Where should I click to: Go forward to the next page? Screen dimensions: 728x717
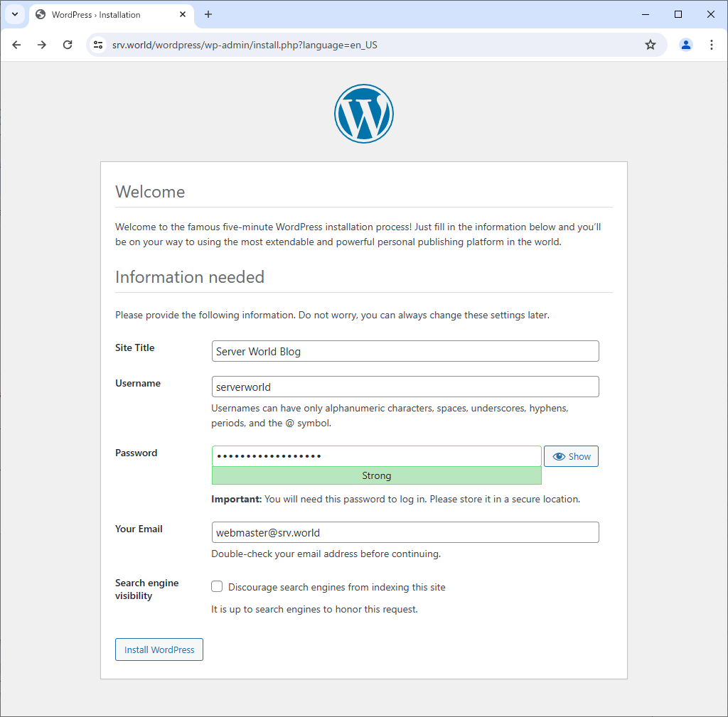[42, 45]
